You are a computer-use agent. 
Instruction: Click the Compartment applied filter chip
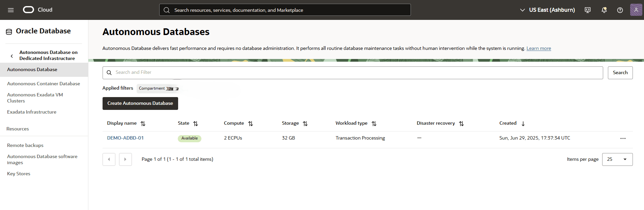pos(159,89)
